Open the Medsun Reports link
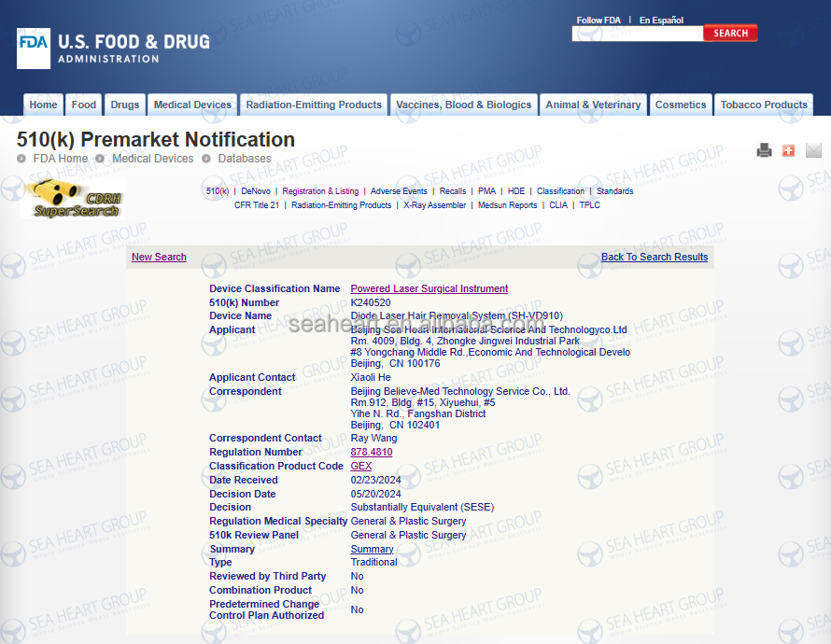Screen dimensions: 831x644 click(x=507, y=205)
